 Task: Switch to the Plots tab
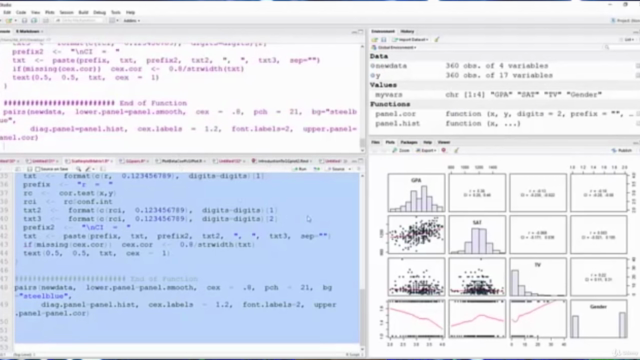390,142
